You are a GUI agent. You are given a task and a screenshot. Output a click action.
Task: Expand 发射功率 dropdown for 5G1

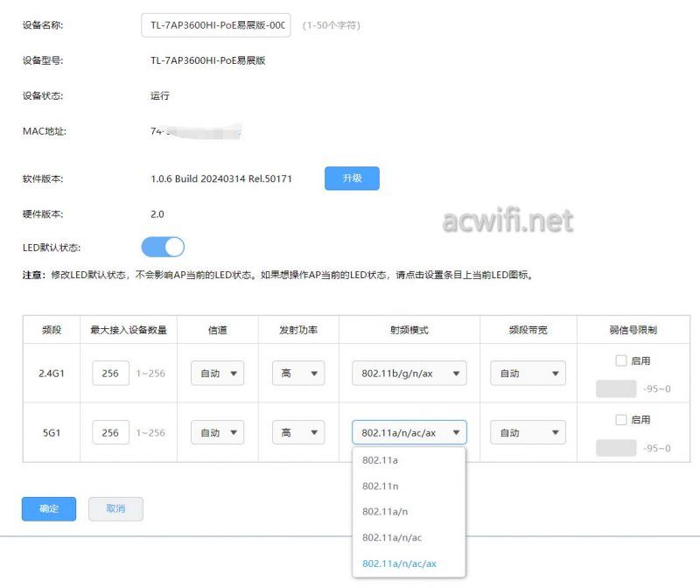(297, 433)
